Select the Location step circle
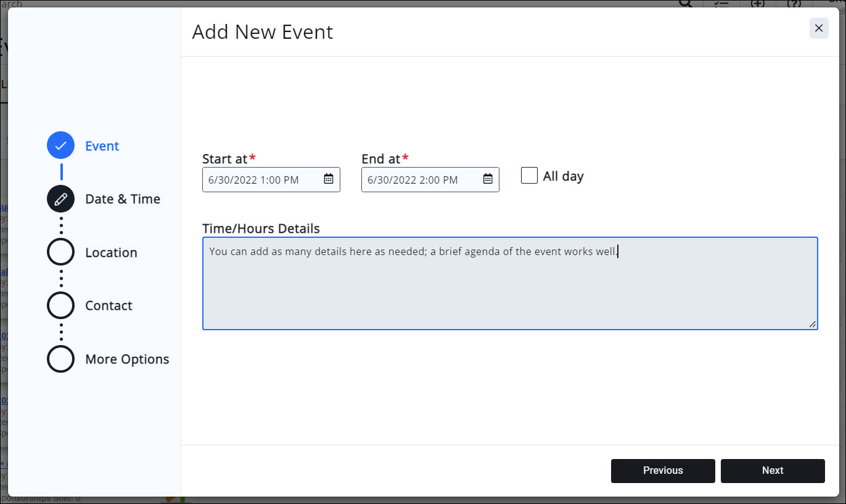 tap(60, 253)
